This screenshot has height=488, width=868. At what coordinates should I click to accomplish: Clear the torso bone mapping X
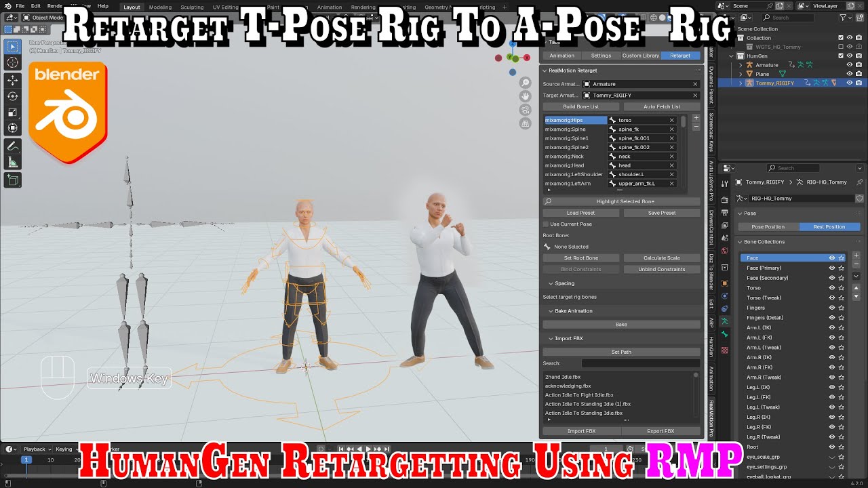tap(672, 120)
